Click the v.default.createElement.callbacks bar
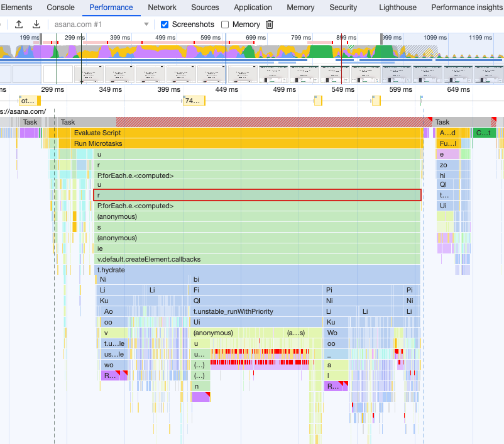Image resolution: width=504 pixels, height=444 pixels. click(257, 259)
